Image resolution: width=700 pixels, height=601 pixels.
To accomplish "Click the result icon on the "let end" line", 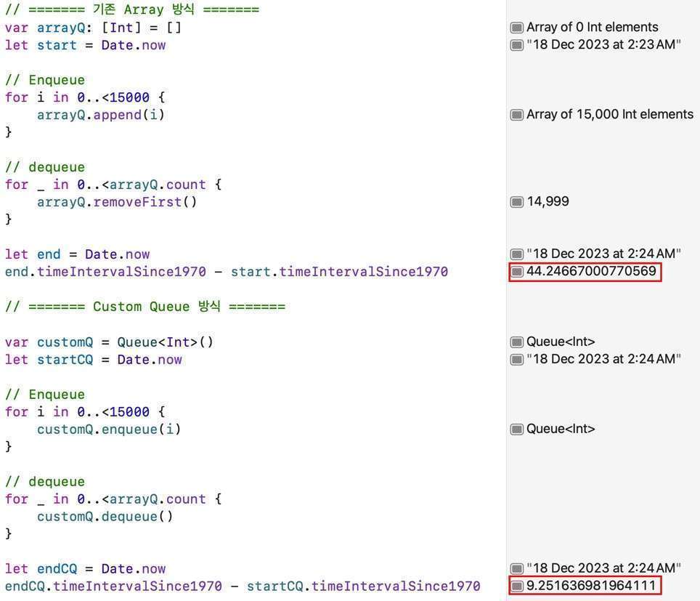I will pos(517,254).
